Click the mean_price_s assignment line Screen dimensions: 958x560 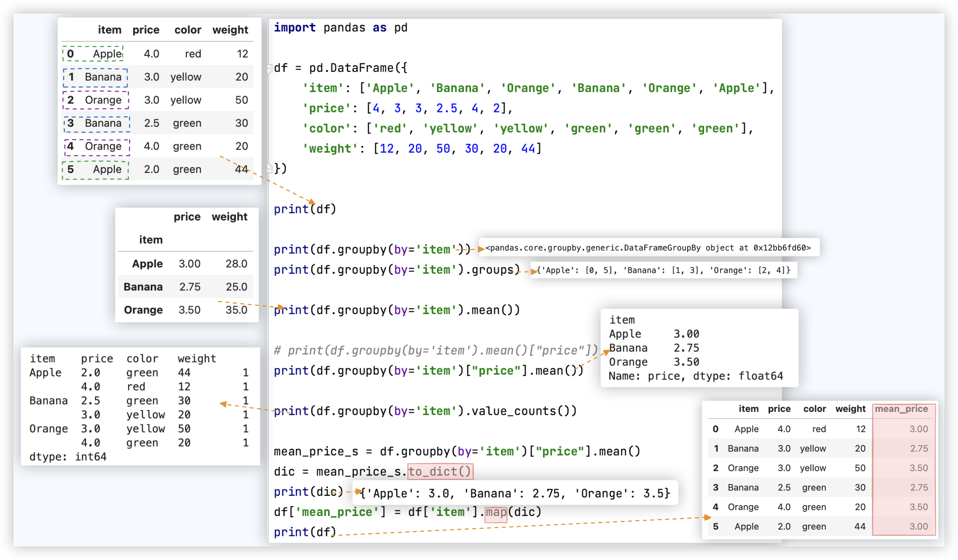457,451
